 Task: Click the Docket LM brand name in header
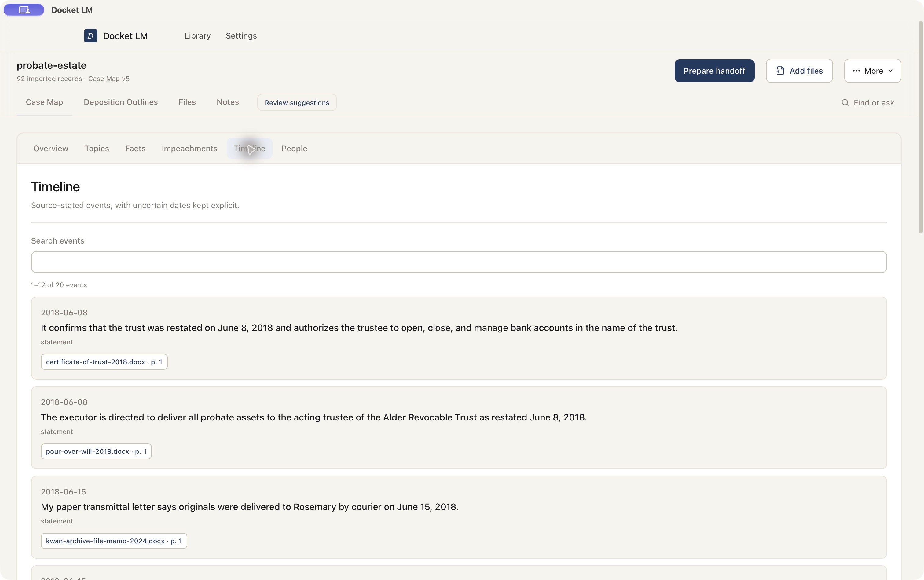point(125,36)
